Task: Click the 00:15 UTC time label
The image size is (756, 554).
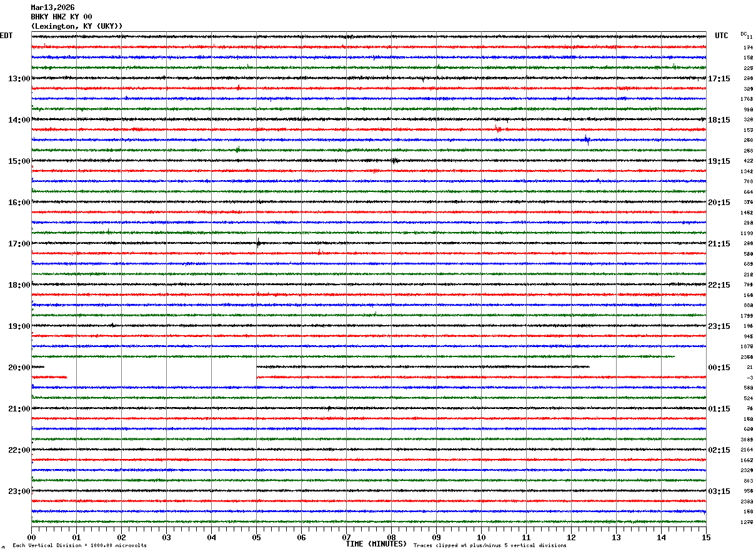Action: pos(719,368)
